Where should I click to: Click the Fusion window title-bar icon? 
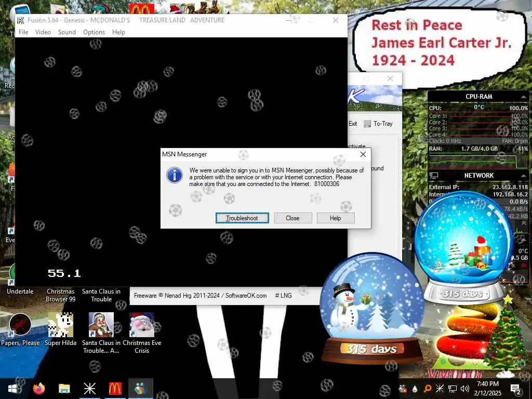tap(21, 20)
